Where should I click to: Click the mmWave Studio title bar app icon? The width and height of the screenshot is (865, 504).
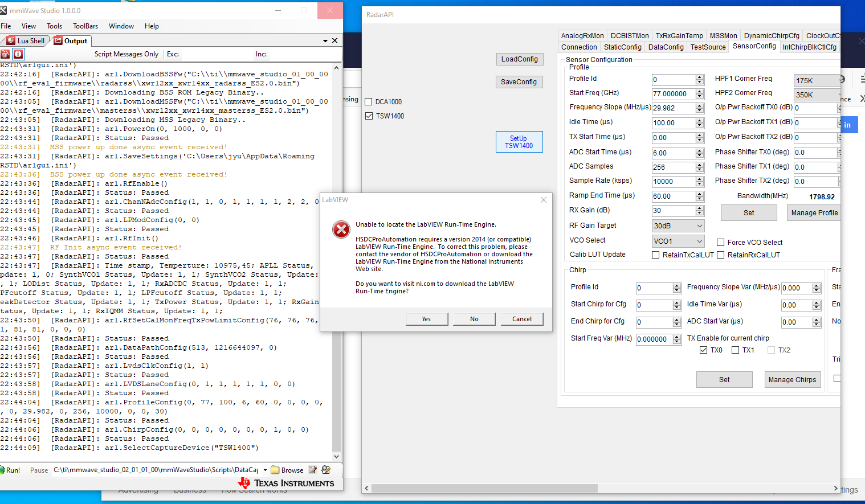tap(4, 10)
